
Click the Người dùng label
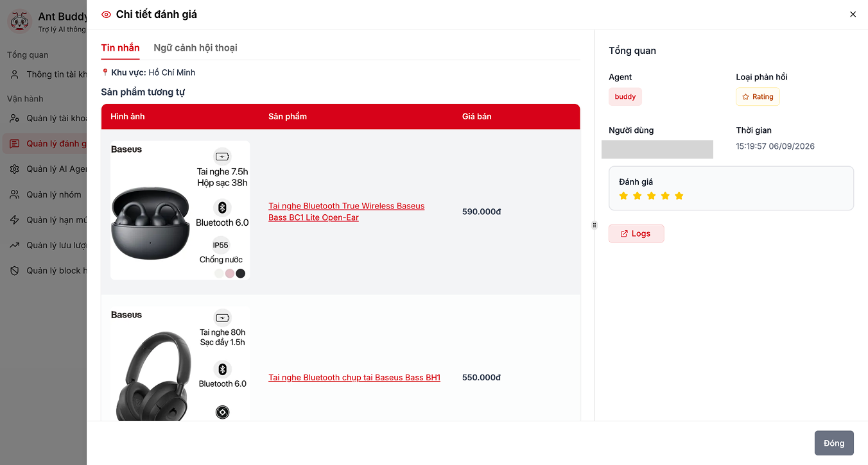(631, 130)
